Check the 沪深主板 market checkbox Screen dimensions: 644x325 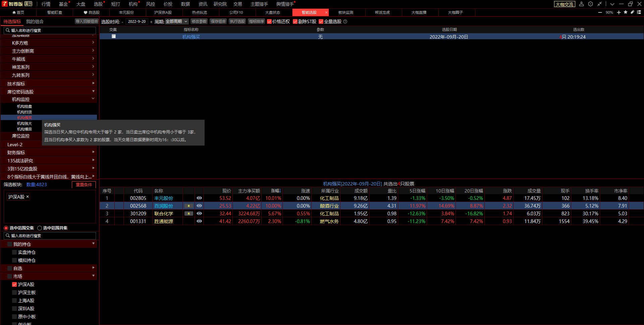pos(14,292)
